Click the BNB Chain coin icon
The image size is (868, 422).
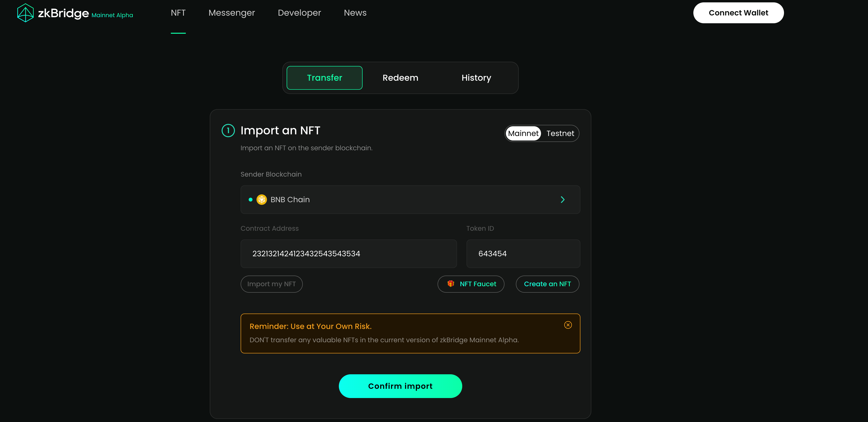click(261, 200)
